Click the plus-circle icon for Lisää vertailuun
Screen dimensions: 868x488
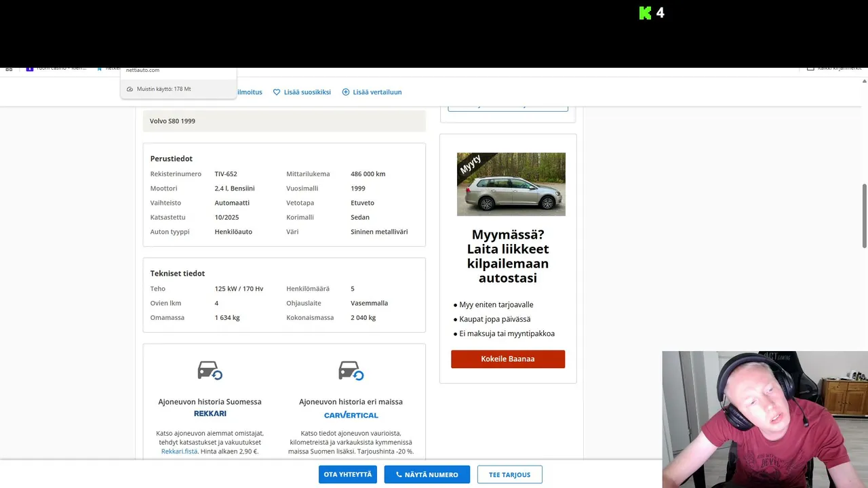[x=346, y=92]
